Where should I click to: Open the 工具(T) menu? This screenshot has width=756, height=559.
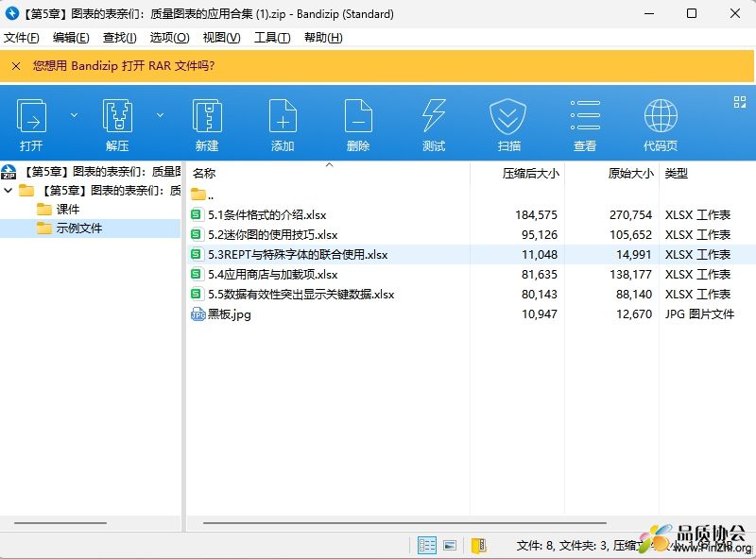272,38
